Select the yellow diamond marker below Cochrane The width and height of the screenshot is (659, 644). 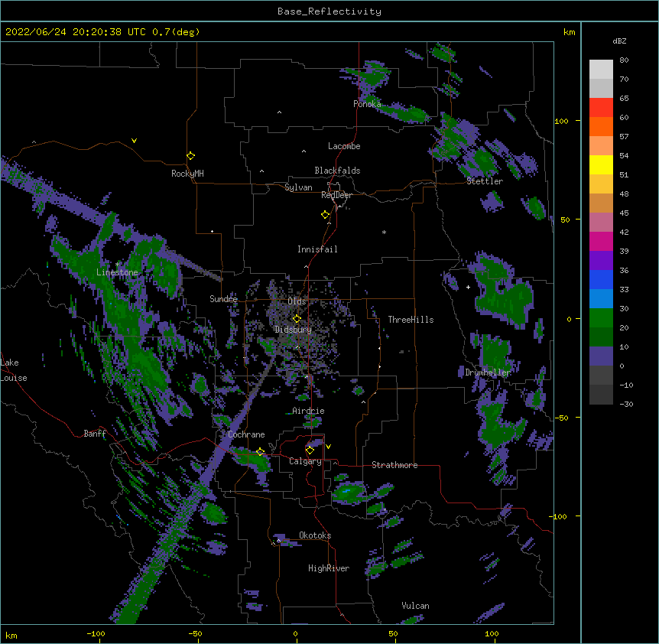point(260,452)
